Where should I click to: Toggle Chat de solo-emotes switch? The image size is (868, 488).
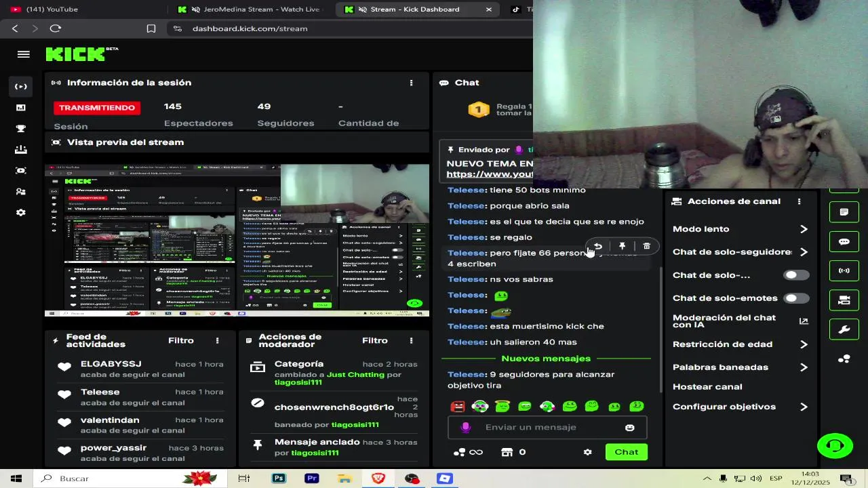coord(796,298)
